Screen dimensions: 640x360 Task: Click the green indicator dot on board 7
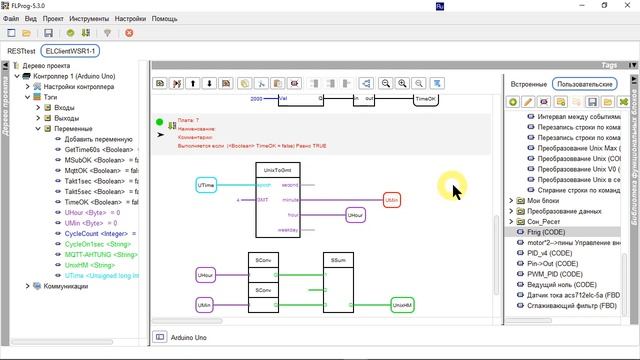160,122
